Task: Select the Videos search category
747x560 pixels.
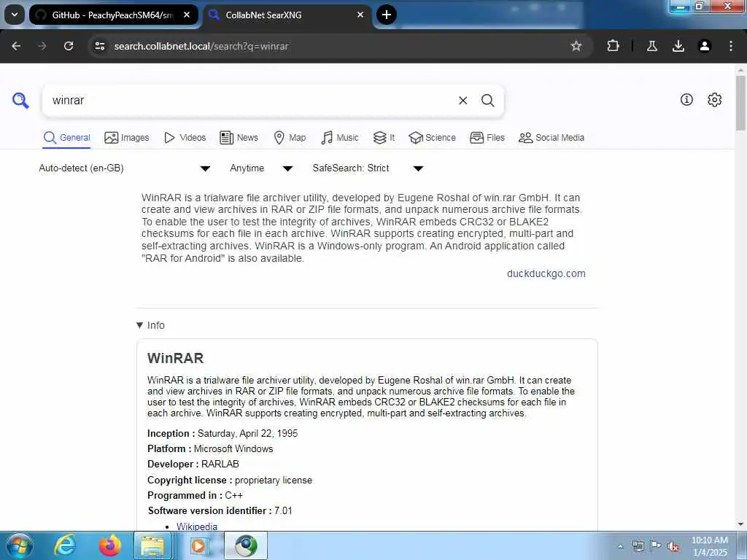Action: tap(185, 138)
